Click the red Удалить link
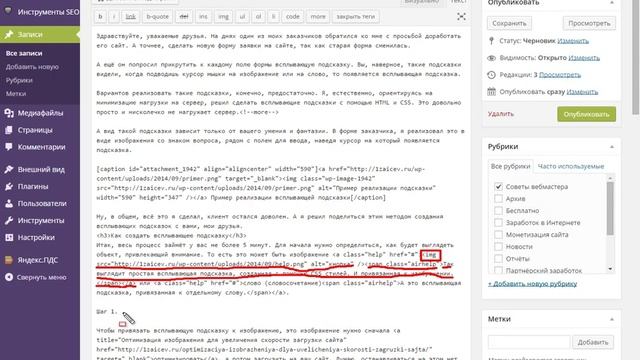This screenshot has width=640, height=360. point(501,114)
